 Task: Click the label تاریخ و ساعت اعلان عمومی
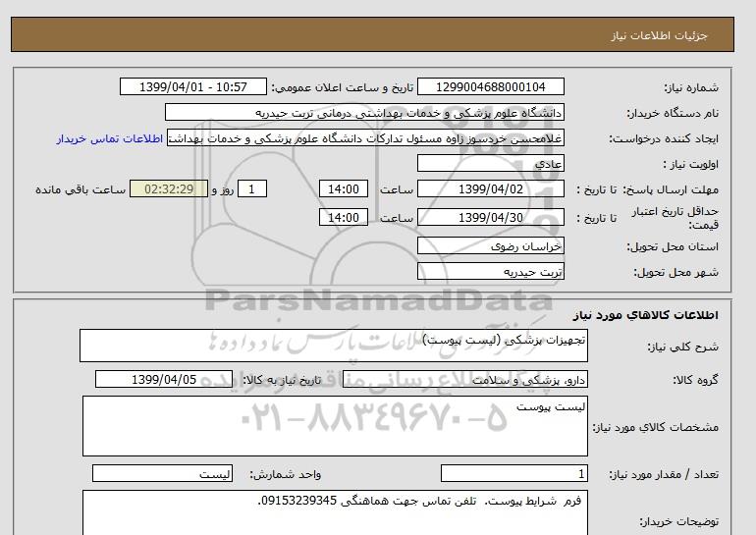pyautogui.click(x=343, y=87)
